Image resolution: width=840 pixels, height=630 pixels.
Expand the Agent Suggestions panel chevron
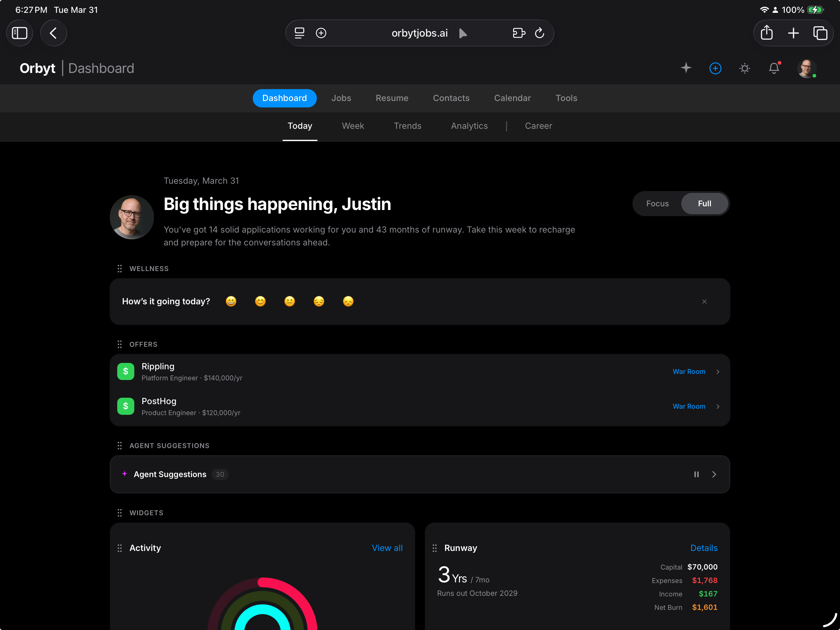[714, 474]
